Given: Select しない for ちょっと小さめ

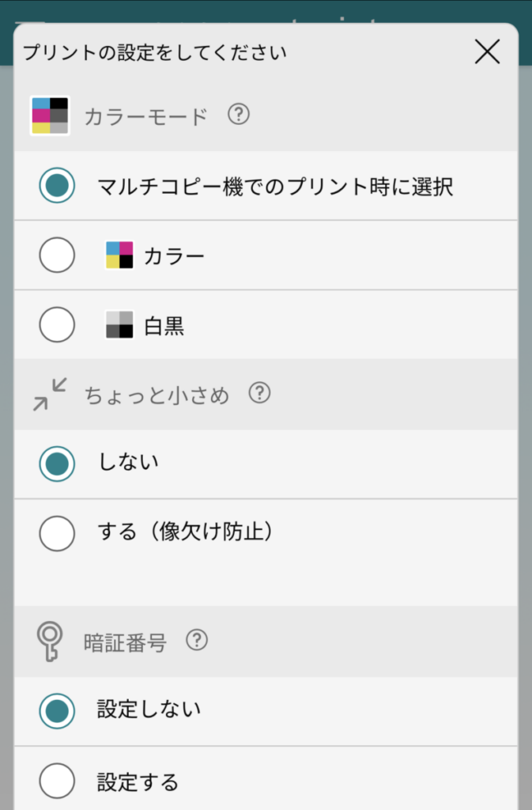Looking at the screenshot, I should point(56,464).
